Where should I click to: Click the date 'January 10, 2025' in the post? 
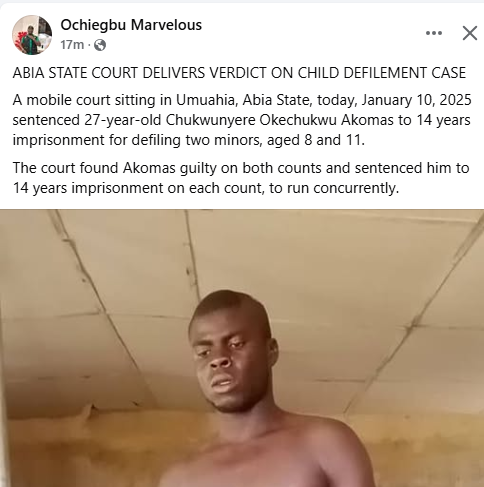pyautogui.click(x=416, y=100)
